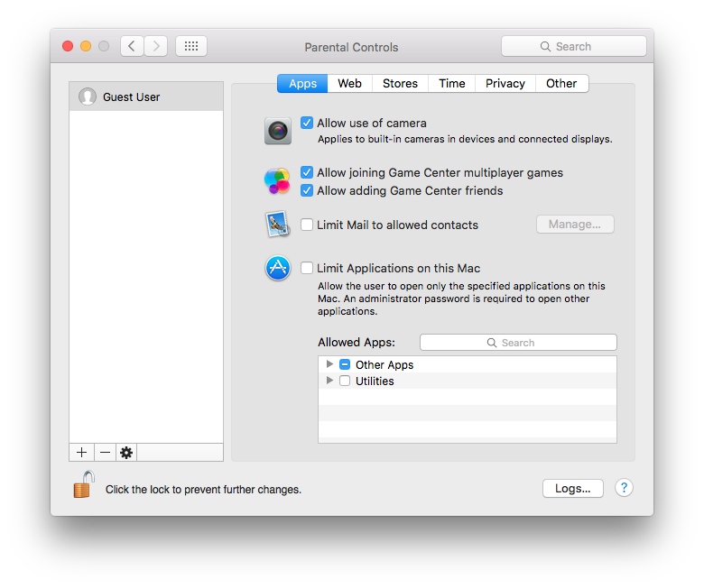Go back with the left arrow
The width and height of the screenshot is (704, 588).
[132, 46]
